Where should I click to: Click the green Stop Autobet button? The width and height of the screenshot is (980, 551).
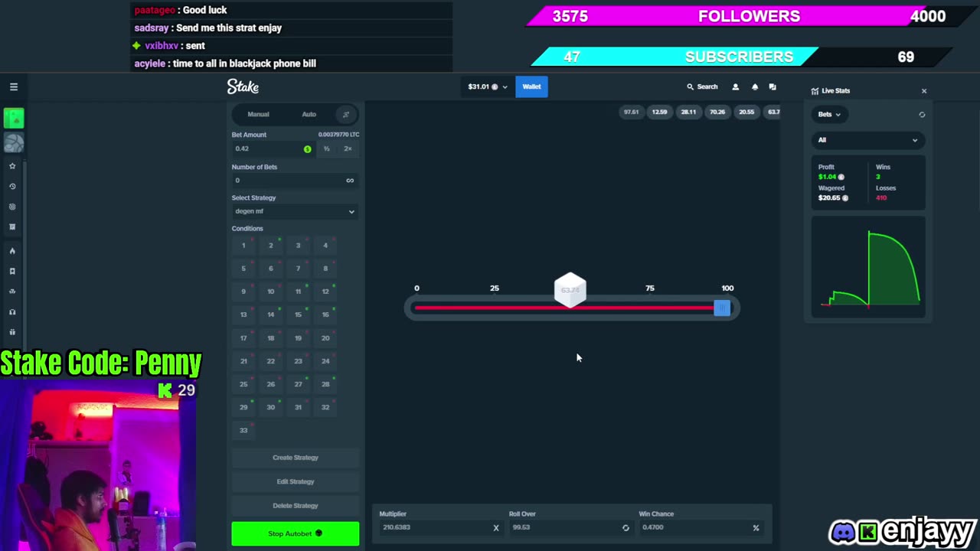click(295, 533)
